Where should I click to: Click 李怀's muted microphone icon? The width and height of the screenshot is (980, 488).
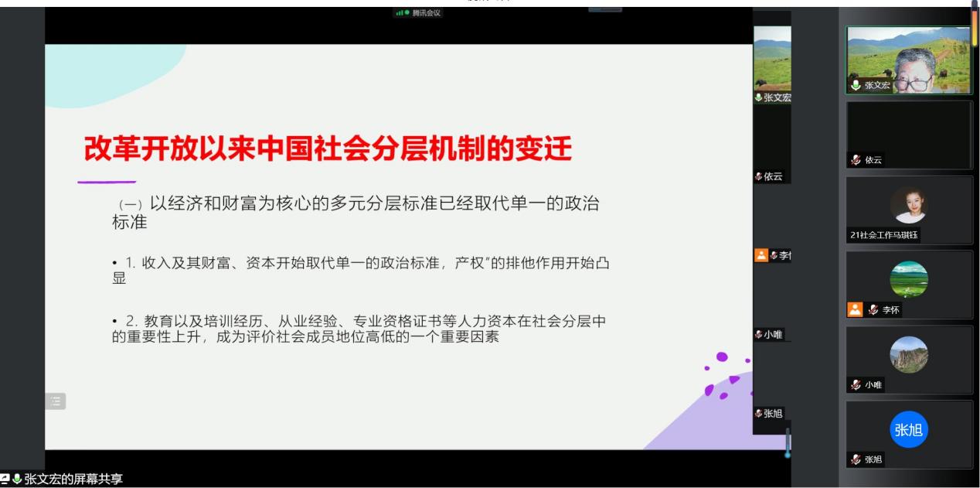873,310
